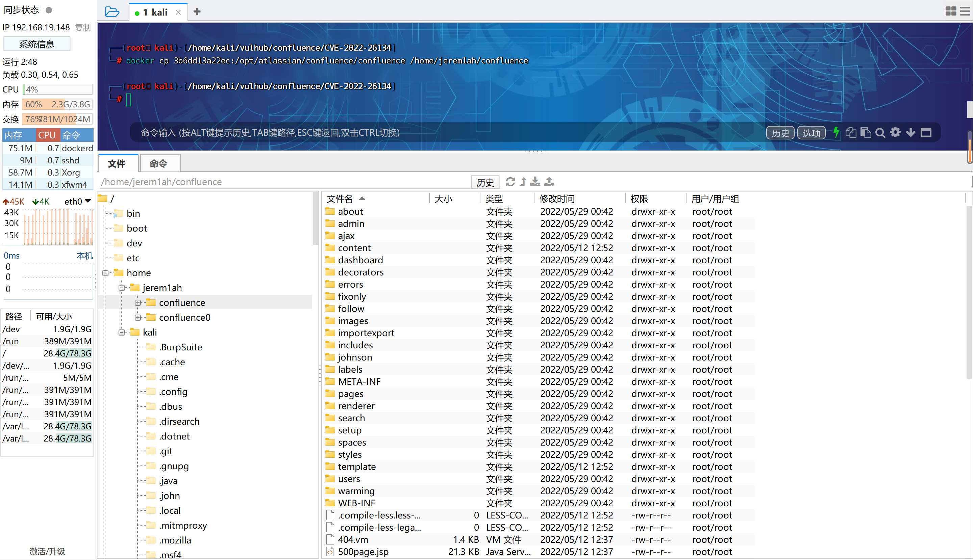Copy the IP address with 复制
Viewport: 973px width, 560px height.
pyautogui.click(x=83, y=27)
